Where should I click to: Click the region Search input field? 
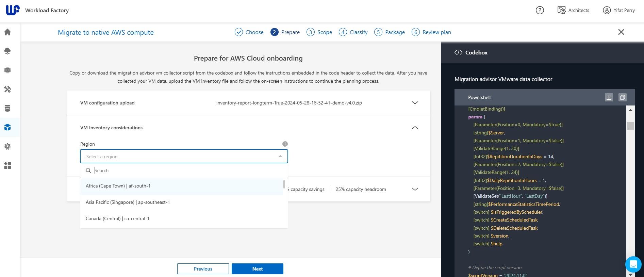point(187,170)
